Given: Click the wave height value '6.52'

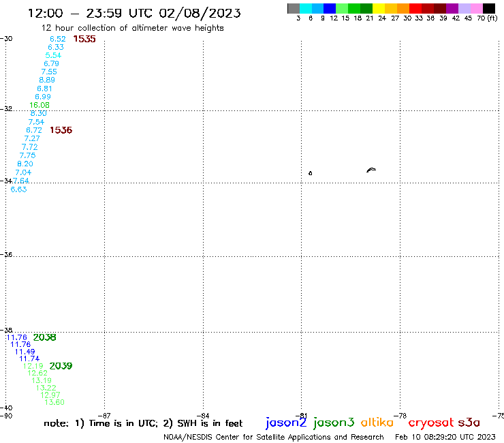Looking at the screenshot, I should 58,39.
